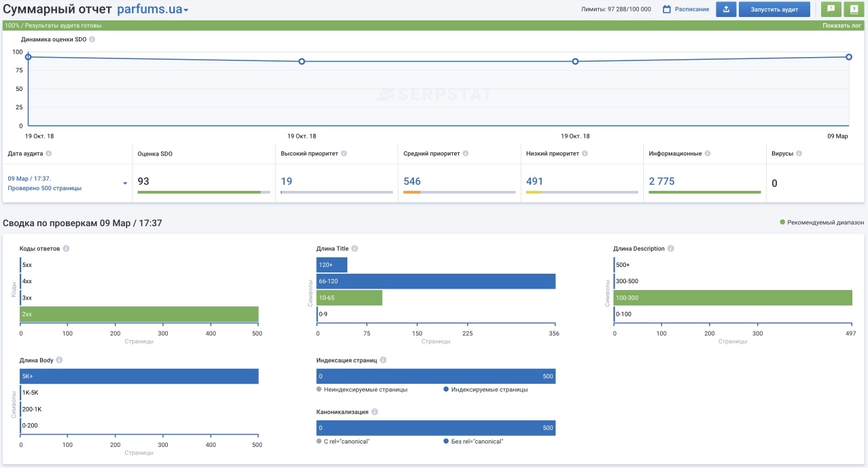Click info icon beside Канониклизация
The image size is (868, 468).
pos(375,412)
